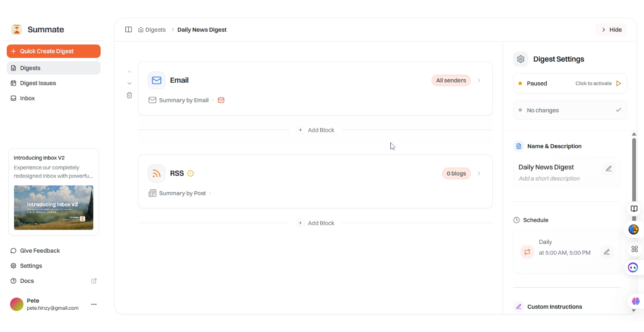
Task: Move Email block up with arrow
Action: (x=130, y=72)
